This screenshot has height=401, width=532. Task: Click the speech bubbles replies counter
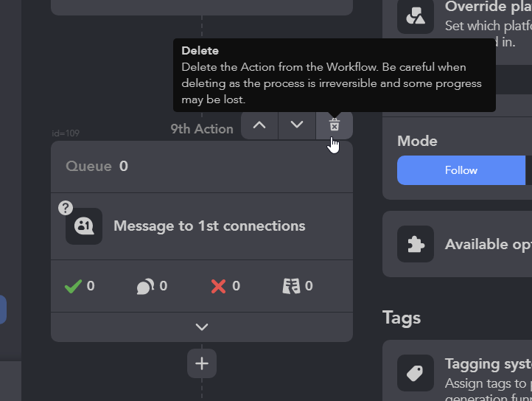[x=152, y=286]
